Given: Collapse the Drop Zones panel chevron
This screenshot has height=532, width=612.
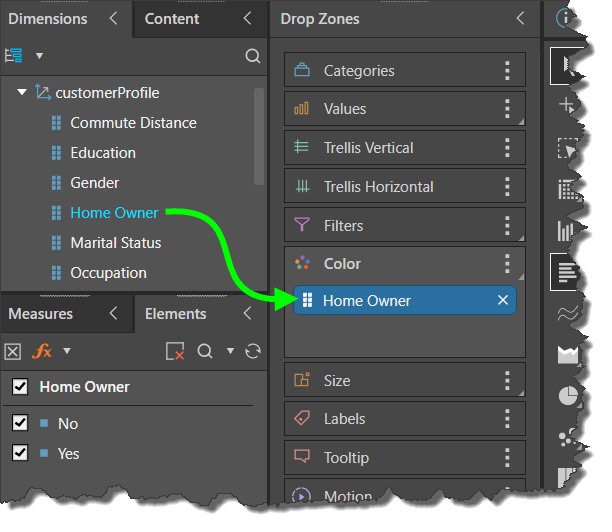Looking at the screenshot, I should (520, 19).
